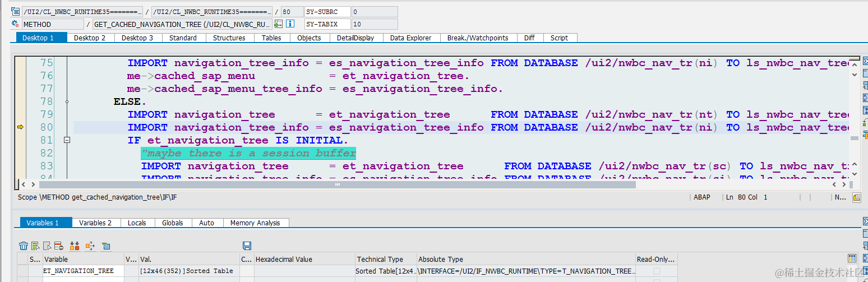The width and height of the screenshot is (868, 282).
Task: Select the Auto tab
Action: [206, 223]
